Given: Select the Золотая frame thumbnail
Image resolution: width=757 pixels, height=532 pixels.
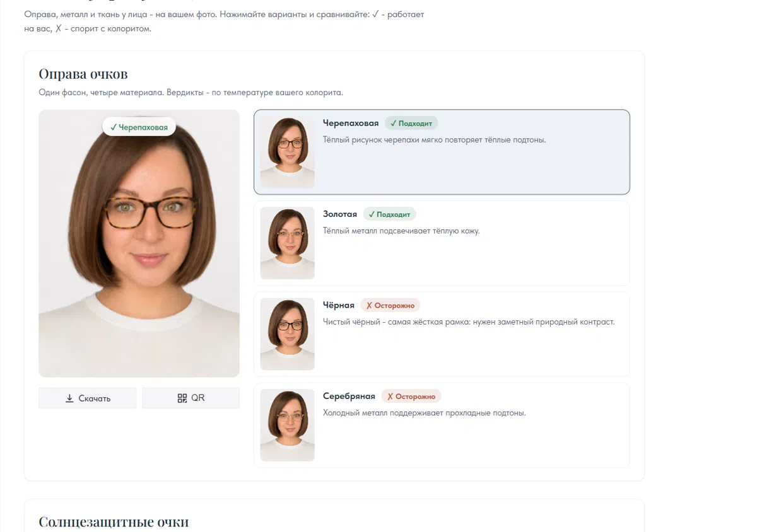Looking at the screenshot, I should pyautogui.click(x=287, y=243).
